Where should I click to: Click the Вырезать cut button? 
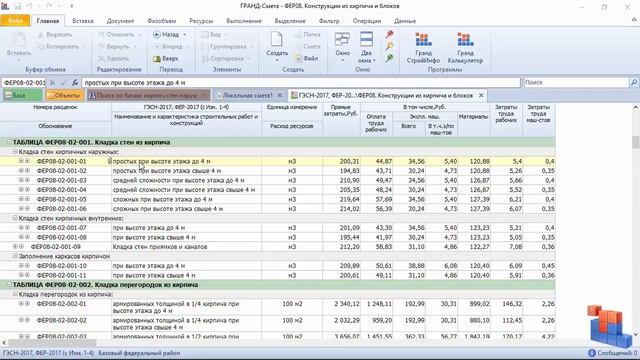click(55, 35)
